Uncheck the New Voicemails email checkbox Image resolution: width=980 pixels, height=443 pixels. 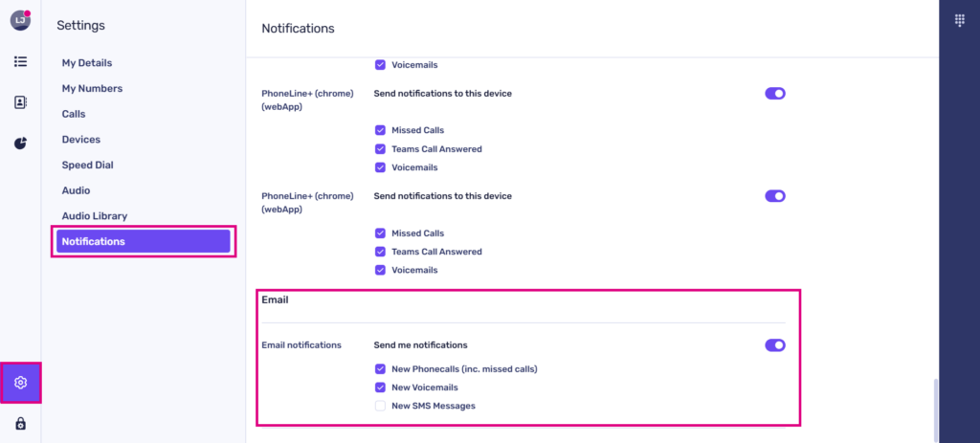pos(380,388)
